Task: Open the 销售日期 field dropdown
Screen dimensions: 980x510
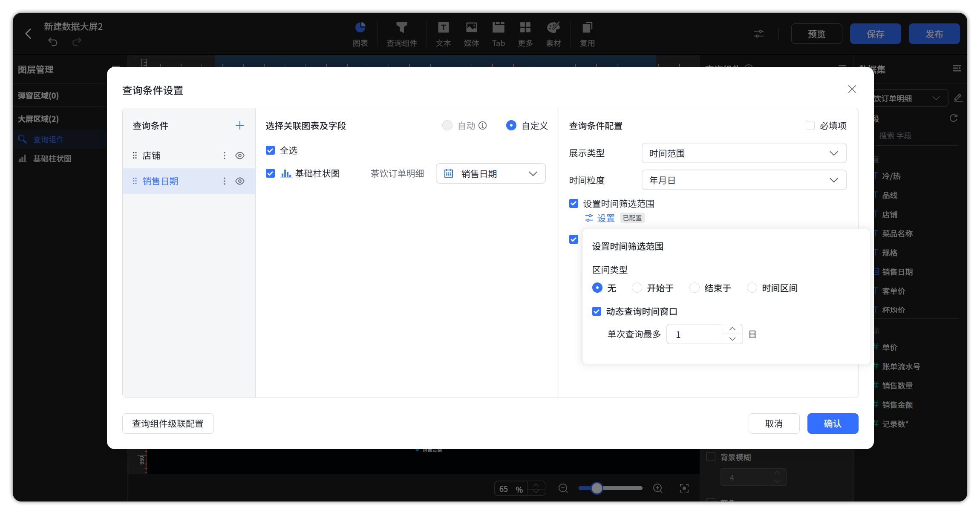Action: [x=490, y=173]
